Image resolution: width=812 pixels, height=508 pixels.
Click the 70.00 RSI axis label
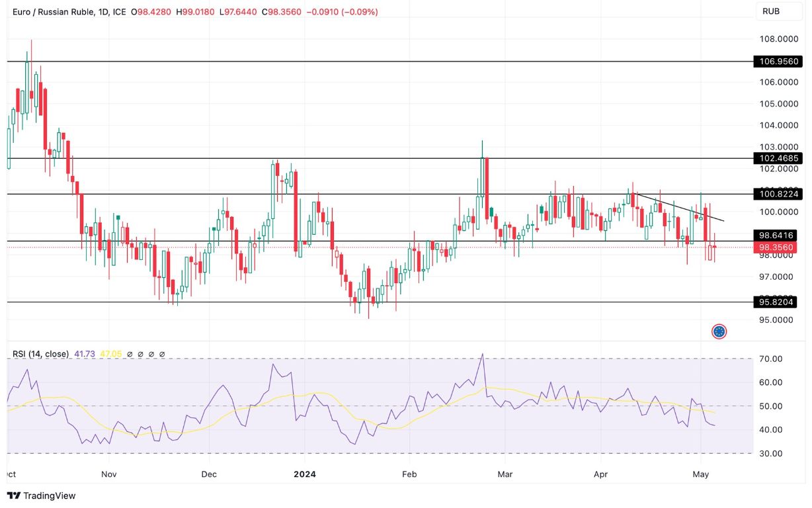[x=772, y=359]
